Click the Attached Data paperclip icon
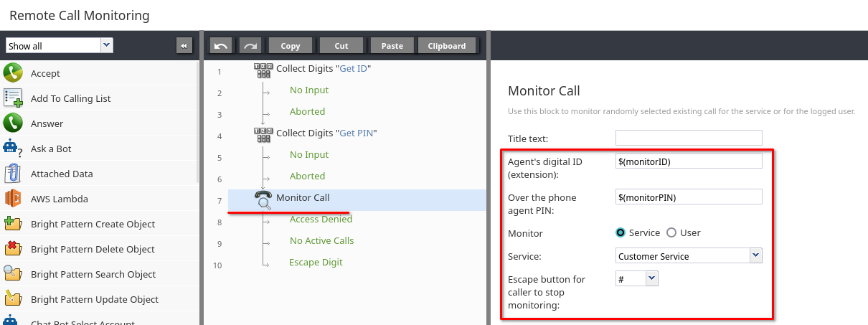Screen dimensions: 868x325 pyautogui.click(x=13, y=174)
